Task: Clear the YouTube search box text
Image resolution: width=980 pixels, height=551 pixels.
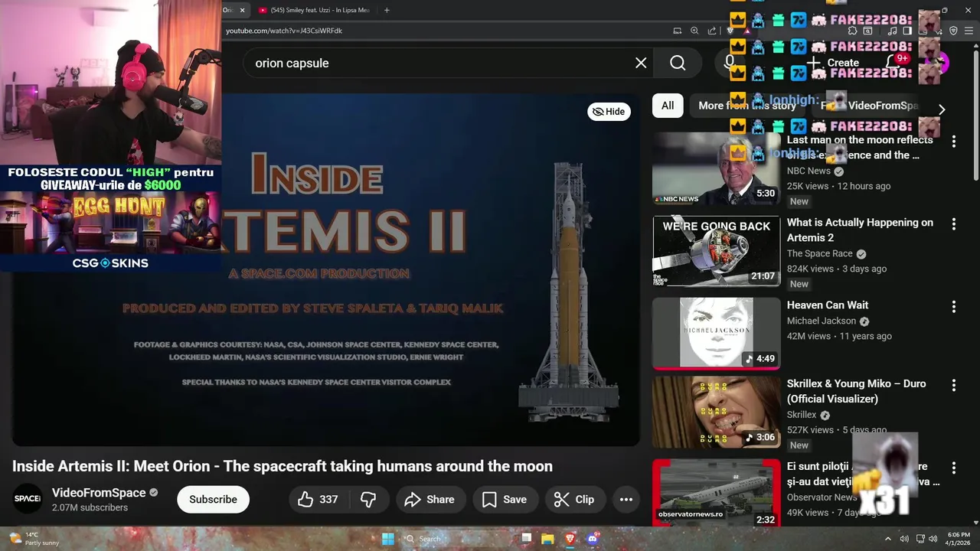Action: (x=641, y=63)
